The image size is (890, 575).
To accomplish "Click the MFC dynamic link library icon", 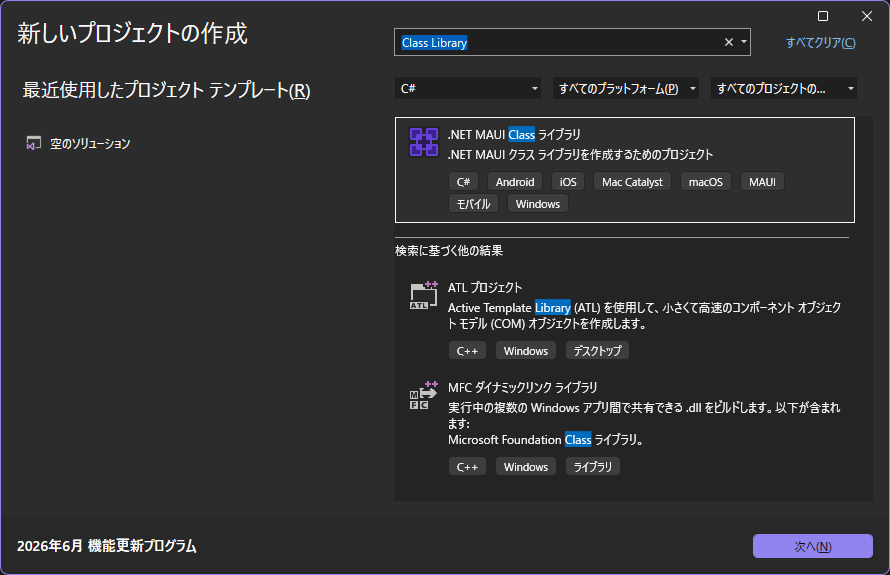I will pos(424,395).
